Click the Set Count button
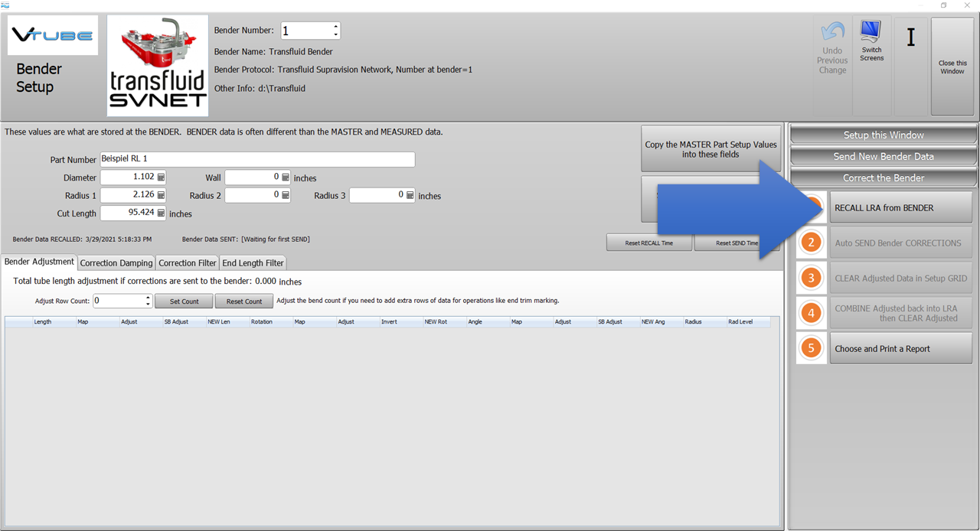The image size is (980, 531). (x=184, y=301)
